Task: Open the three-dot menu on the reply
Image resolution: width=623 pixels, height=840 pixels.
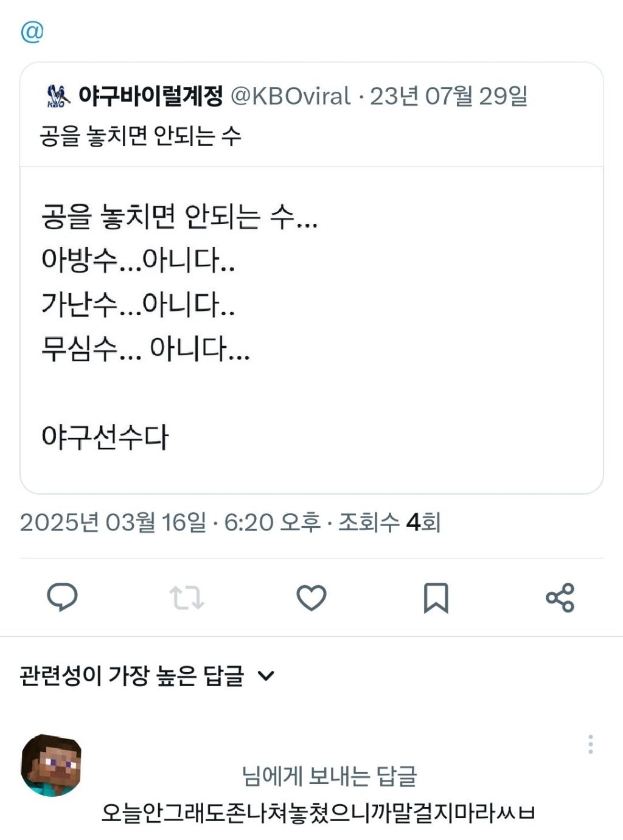Action: (x=590, y=744)
